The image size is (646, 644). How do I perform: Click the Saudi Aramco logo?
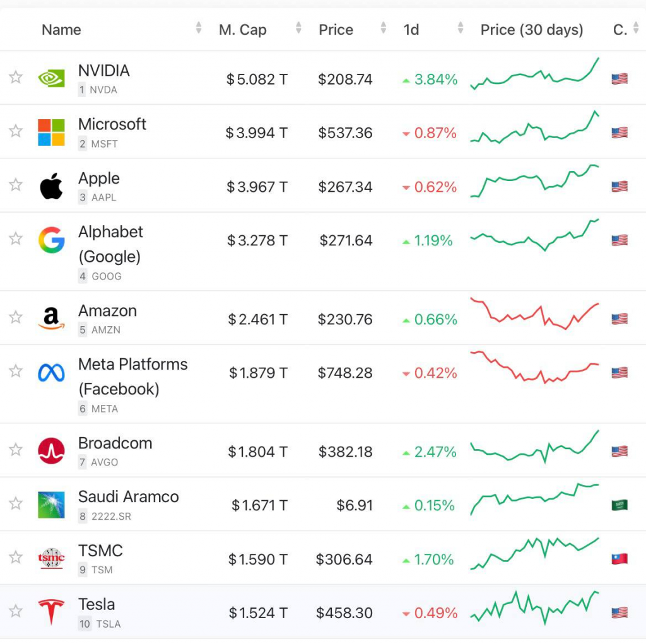pyautogui.click(x=51, y=504)
